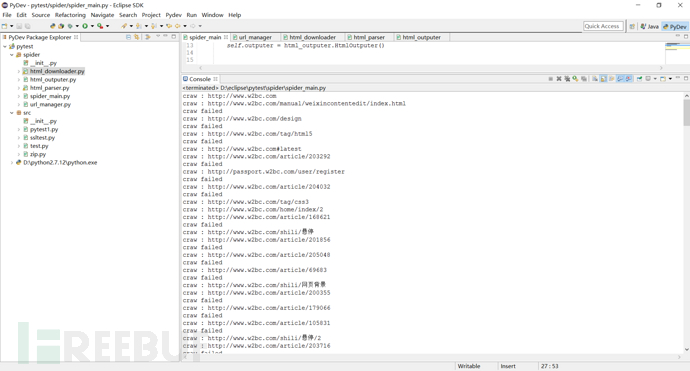
Task: Maximize the Console view
Action: (x=686, y=78)
